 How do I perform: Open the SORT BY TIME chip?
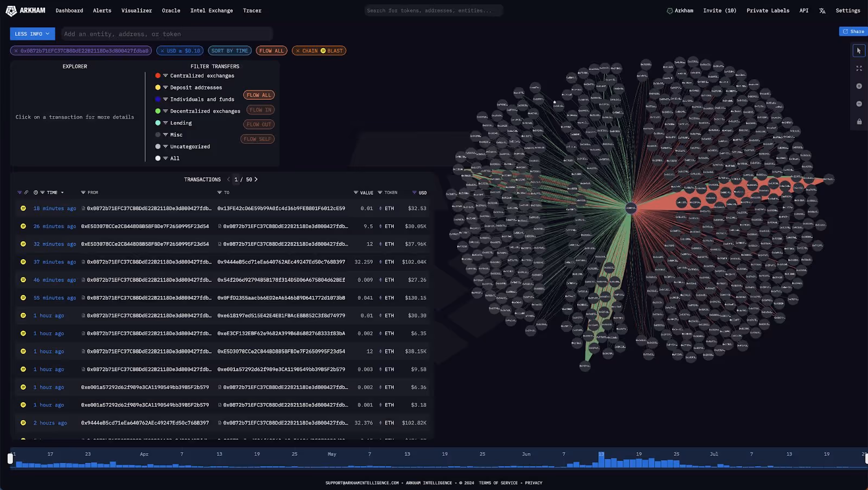229,51
